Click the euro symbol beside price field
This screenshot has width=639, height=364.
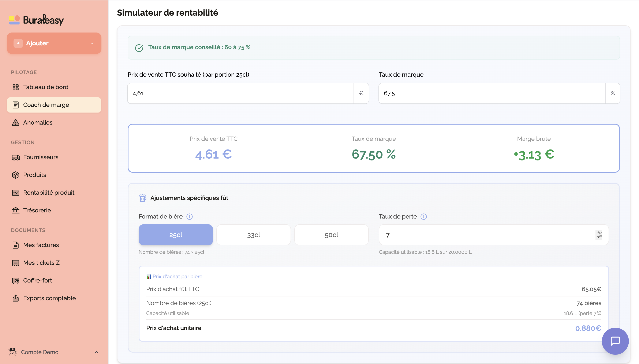[361, 93]
